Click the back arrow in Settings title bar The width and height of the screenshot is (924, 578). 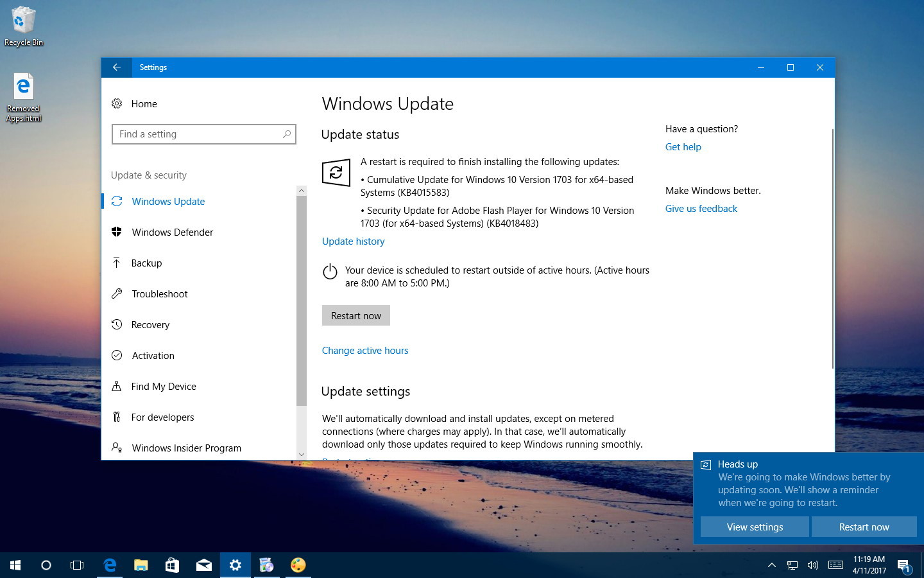point(117,67)
